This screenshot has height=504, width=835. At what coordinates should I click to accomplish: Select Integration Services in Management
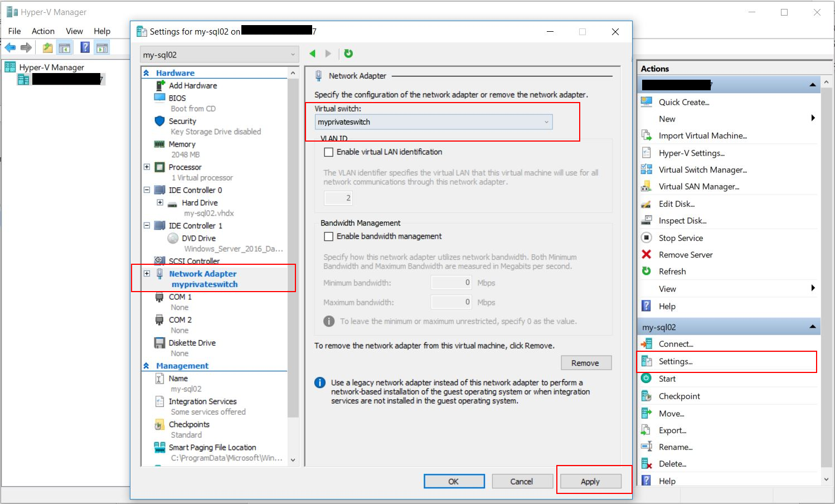tap(202, 401)
